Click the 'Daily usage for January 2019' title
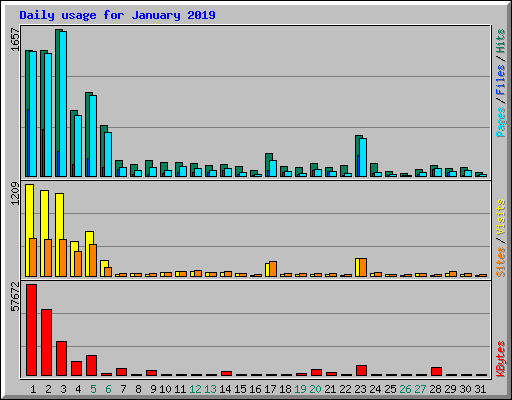512x400 pixels. 117,15
